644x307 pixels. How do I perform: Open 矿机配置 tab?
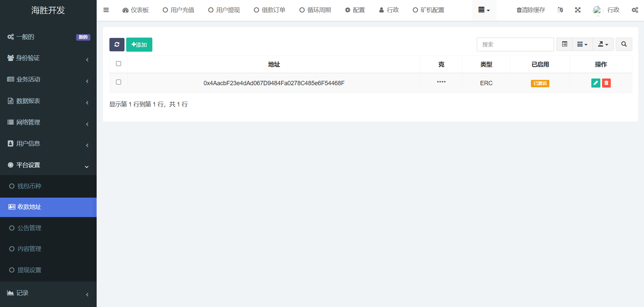[429, 10]
